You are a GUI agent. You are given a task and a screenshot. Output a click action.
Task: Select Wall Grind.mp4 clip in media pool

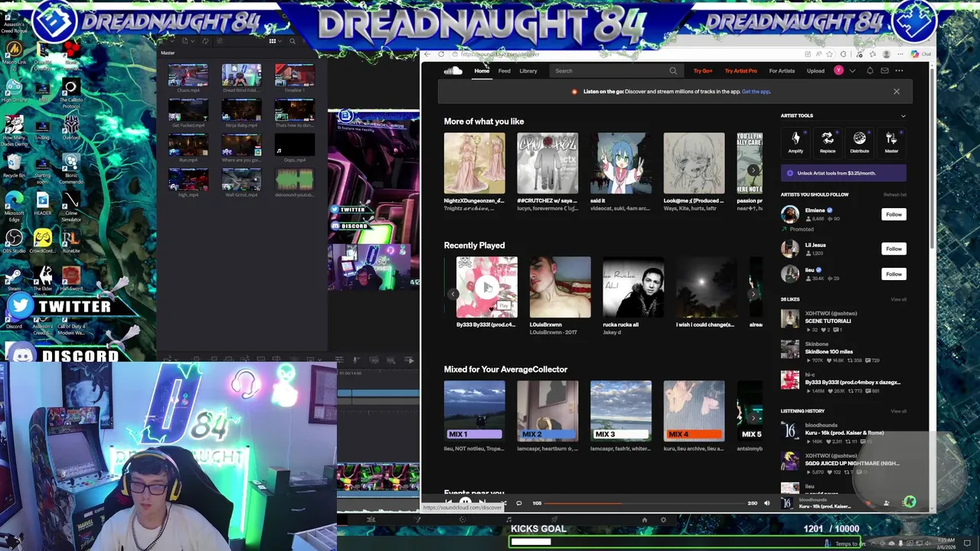[x=241, y=183]
